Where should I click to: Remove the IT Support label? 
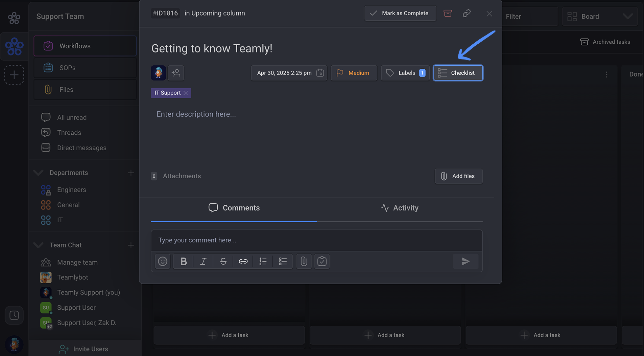[186, 93]
